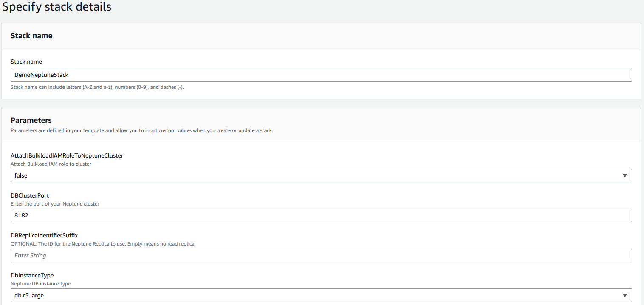This screenshot has width=644, height=305.
Task: Click the Parameters section description text
Action: pyautogui.click(x=141, y=130)
